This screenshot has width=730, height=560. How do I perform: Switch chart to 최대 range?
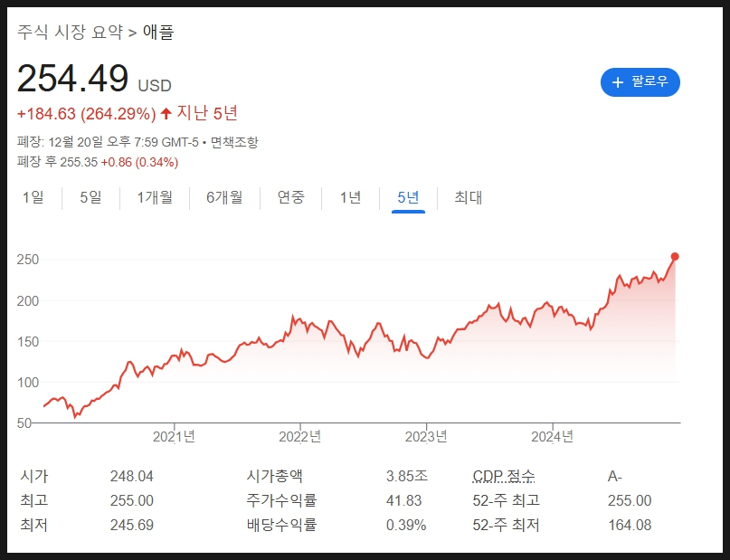[x=468, y=197]
